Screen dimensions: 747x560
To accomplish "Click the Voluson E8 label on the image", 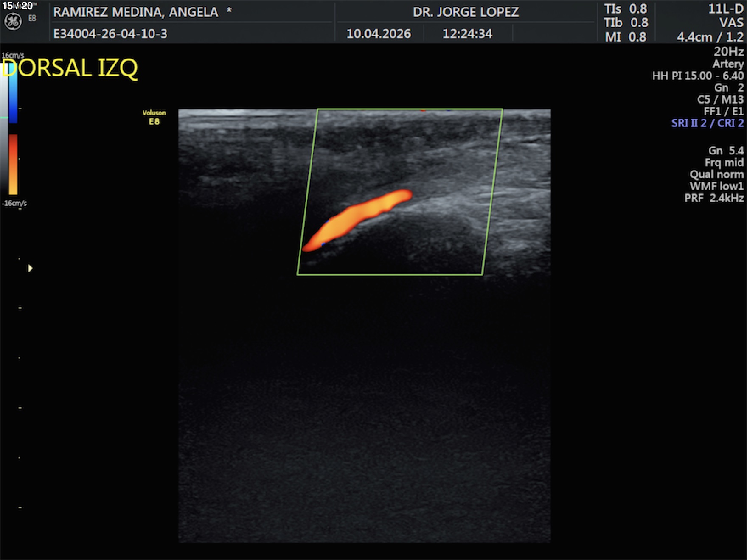I will [154, 118].
